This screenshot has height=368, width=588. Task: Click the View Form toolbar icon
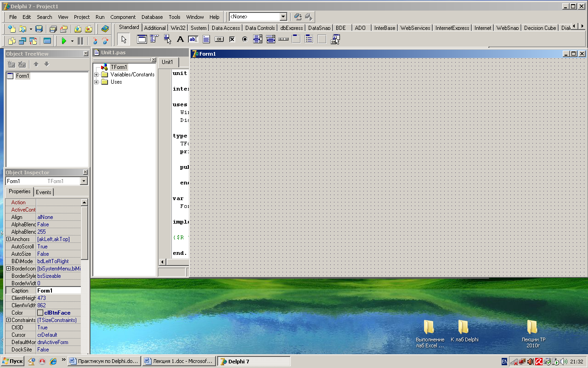pos(22,41)
